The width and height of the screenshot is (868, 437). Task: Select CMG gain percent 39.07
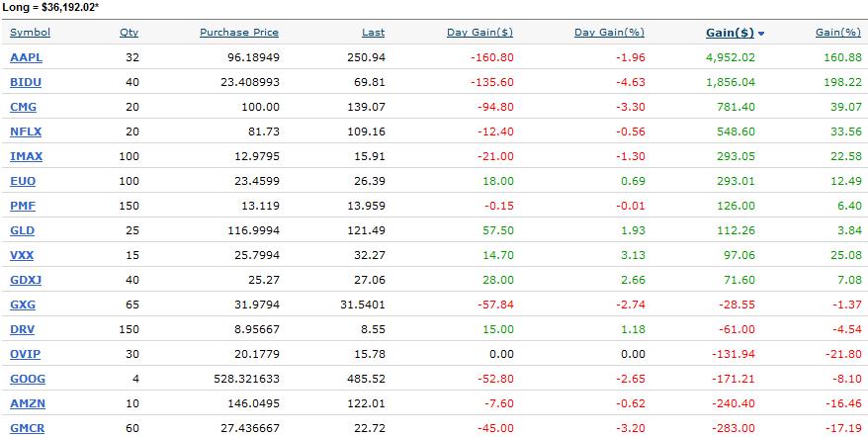846,107
